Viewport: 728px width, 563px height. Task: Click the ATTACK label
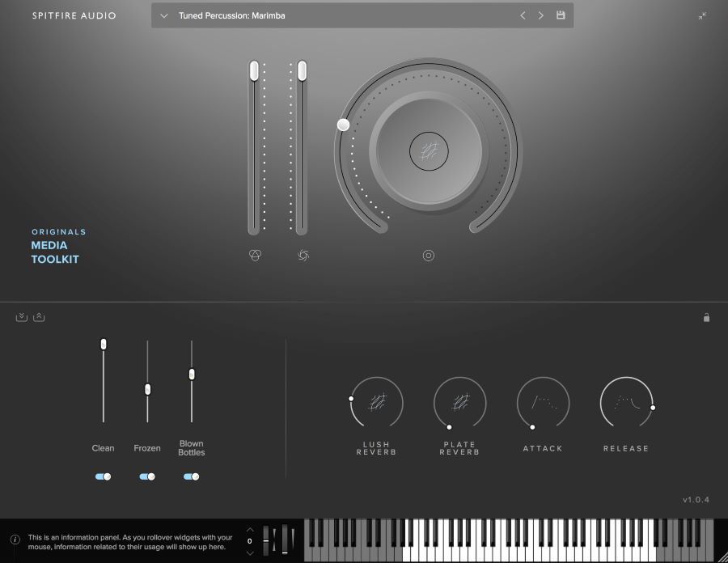543,448
